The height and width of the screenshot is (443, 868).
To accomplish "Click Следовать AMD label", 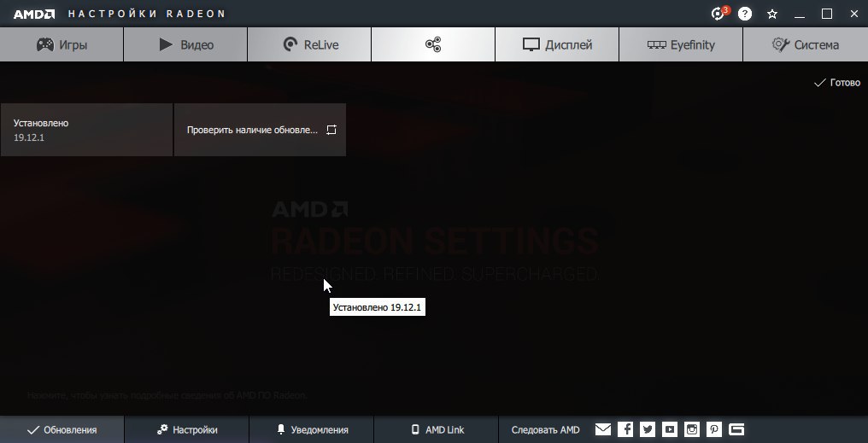I will point(545,429).
